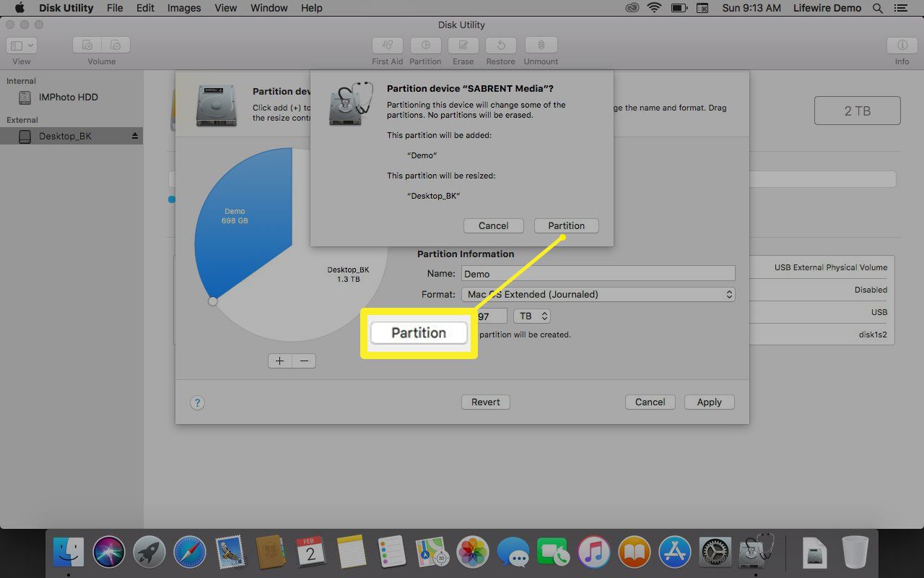Click Cancel next to the Apply button
924x578 pixels.
point(650,402)
